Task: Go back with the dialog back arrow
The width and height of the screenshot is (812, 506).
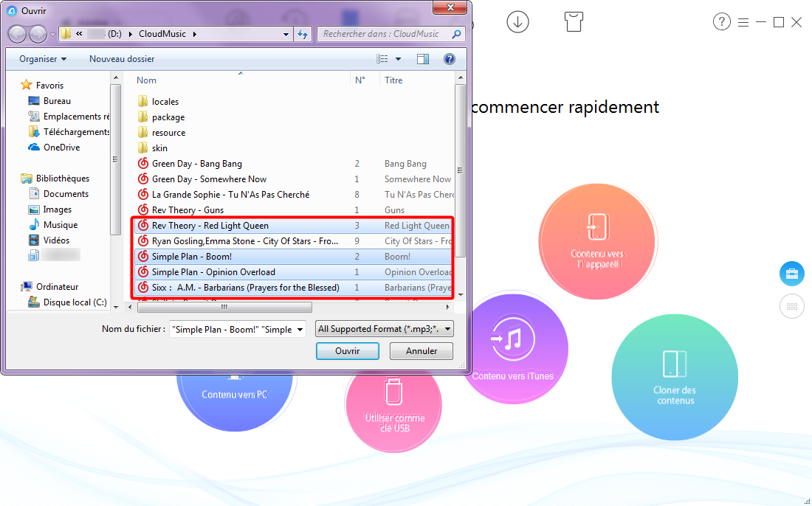Action: (x=17, y=34)
